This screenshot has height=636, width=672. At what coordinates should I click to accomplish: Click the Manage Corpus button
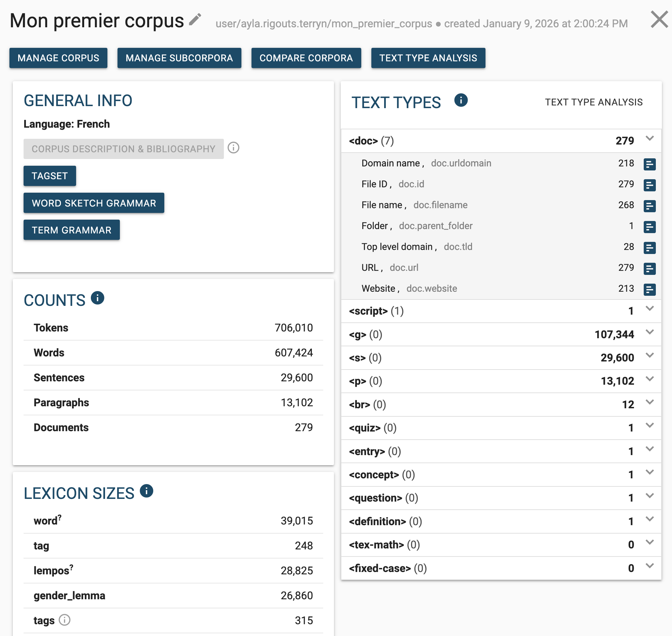[58, 58]
